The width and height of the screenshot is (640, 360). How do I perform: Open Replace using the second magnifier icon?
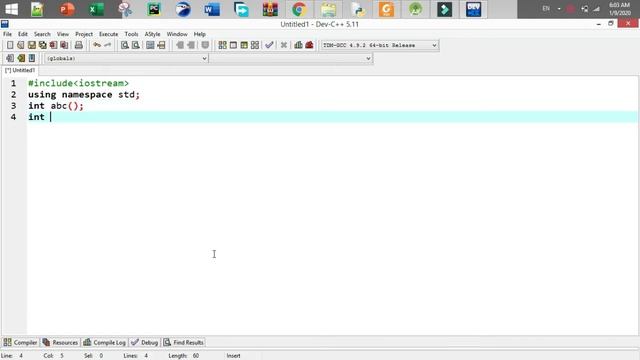click(136, 45)
